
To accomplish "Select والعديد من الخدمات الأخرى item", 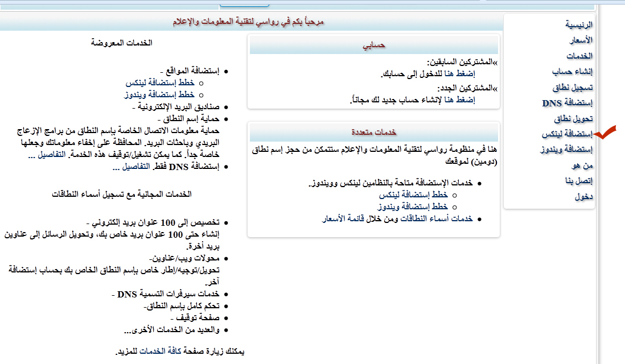I will tap(172, 330).
